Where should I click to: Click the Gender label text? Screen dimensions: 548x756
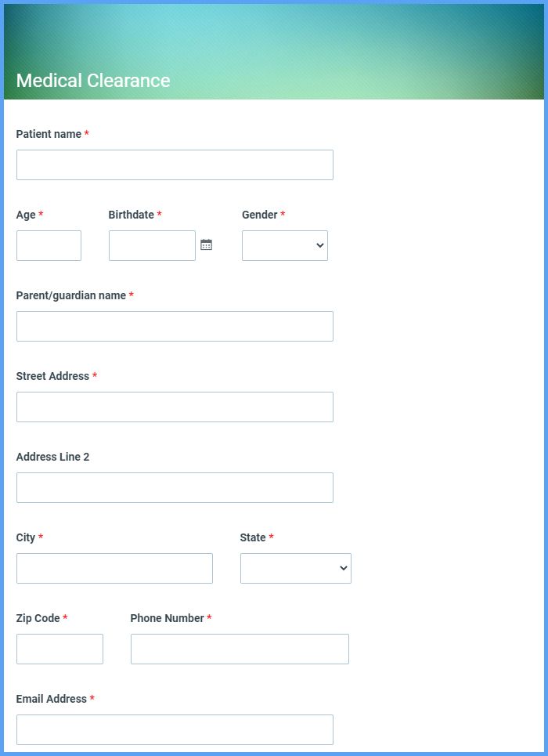[x=259, y=214]
